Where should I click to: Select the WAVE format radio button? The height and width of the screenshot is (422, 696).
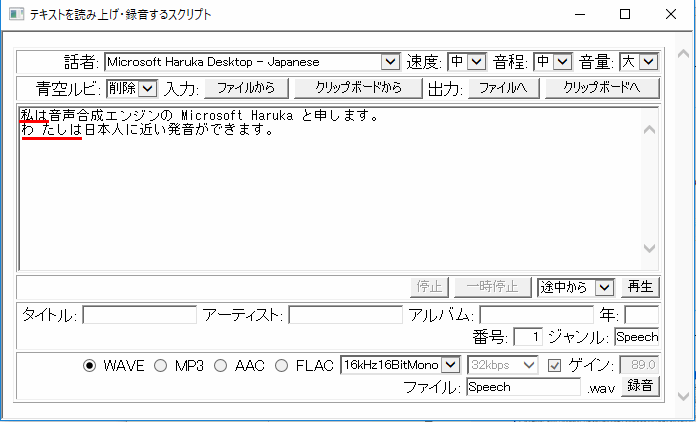click(90, 365)
